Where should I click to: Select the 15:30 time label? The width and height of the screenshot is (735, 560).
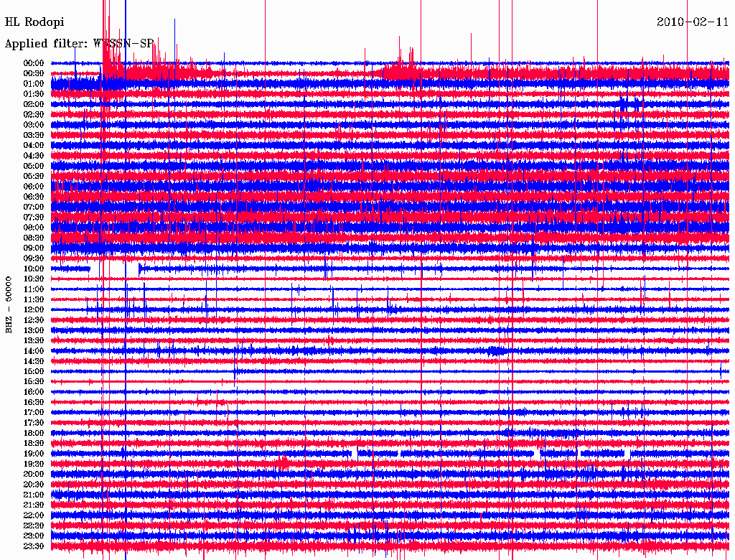click(x=34, y=382)
